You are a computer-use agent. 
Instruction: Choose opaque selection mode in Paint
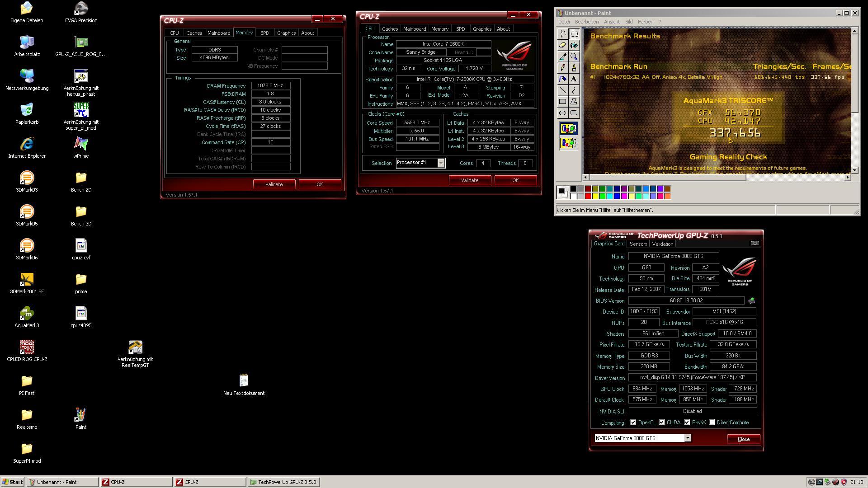coord(568,129)
